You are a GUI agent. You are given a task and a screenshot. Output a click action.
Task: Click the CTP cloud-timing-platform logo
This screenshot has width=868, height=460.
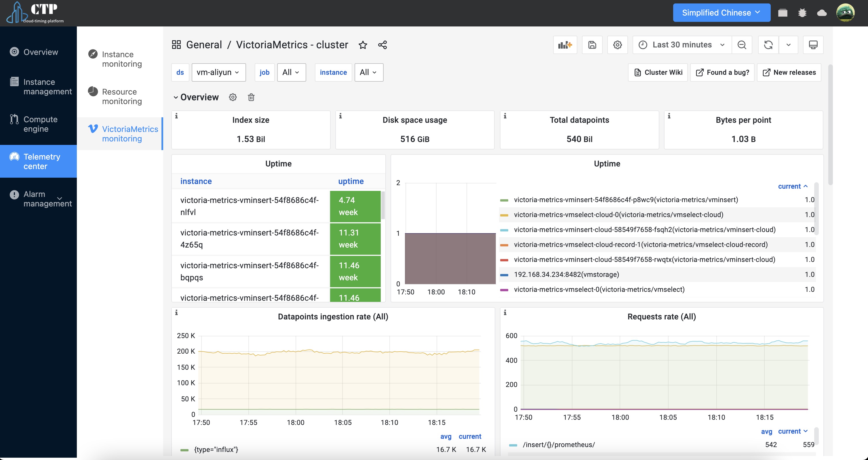35,13
